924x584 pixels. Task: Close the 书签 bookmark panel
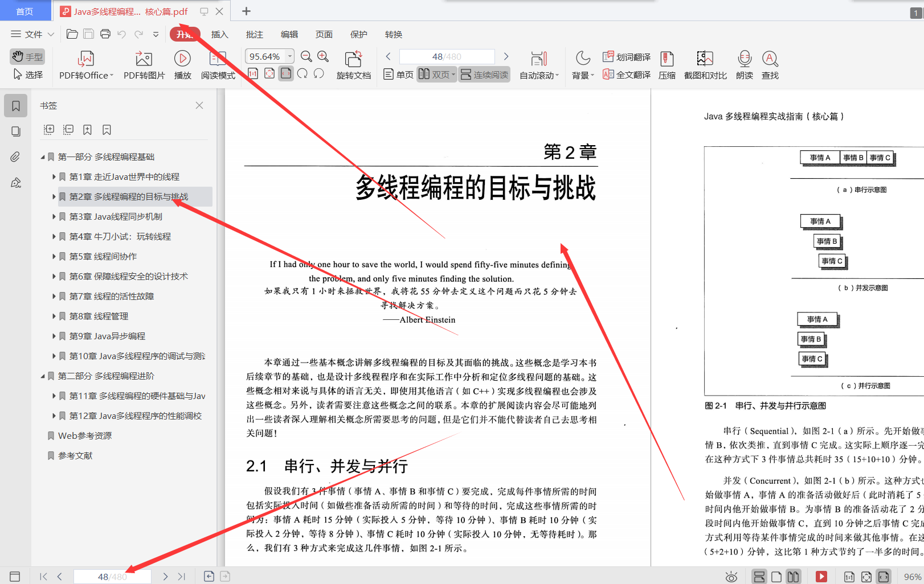tap(199, 105)
